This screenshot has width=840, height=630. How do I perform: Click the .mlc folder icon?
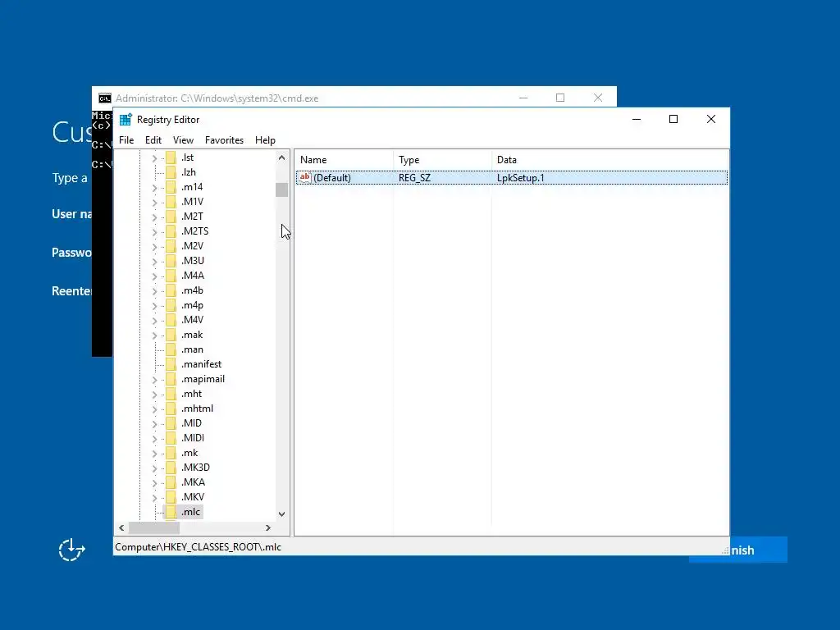(x=171, y=512)
